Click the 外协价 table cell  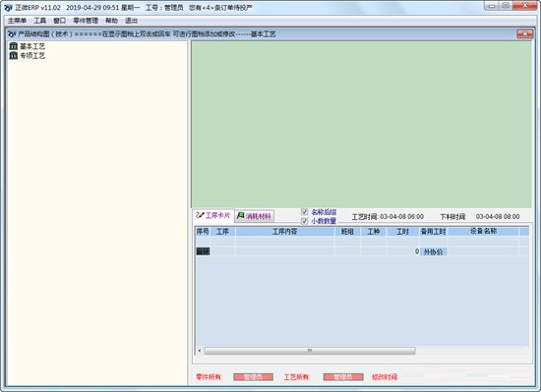(x=434, y=252)
